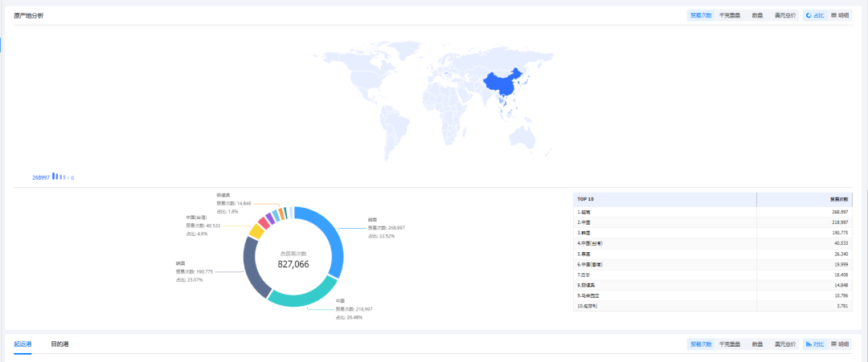
Task: Switch origin analysis to 占比 chart view
Action: pyautogui.click(x=815, y=15)
